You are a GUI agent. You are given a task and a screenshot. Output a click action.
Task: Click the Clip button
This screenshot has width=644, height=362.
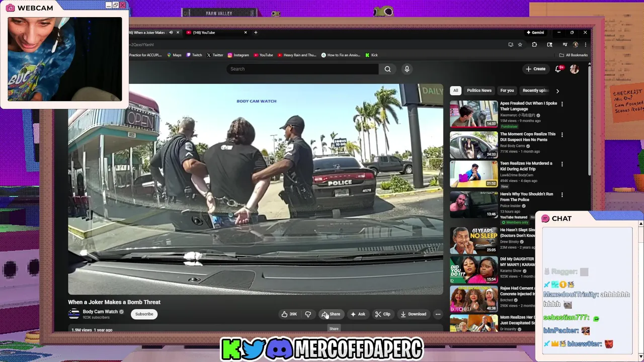click(383, 314)
